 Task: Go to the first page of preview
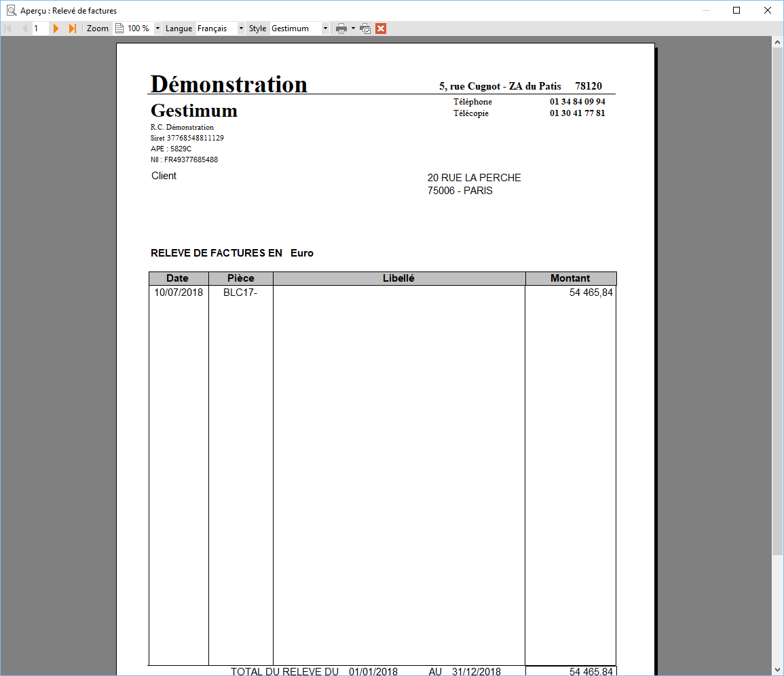pyautogui.click(x=7, y=29)
